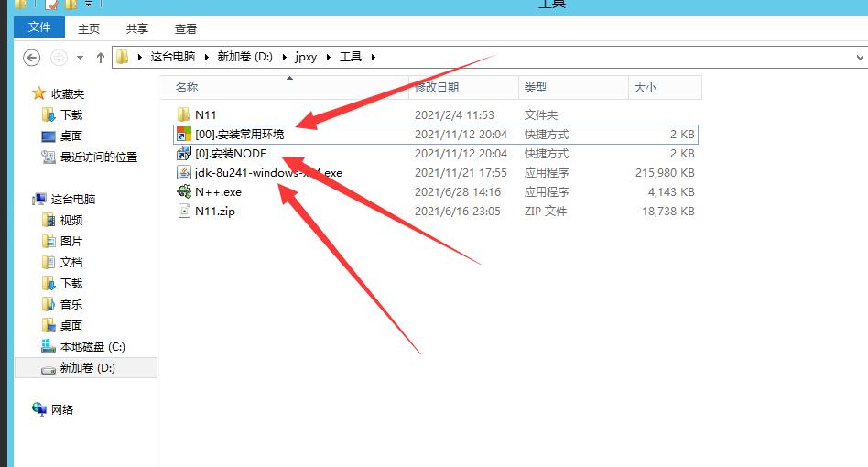This screenshot has width=868, height=467.
Task: Open the 共享 ribbon tab
Action: (137, 29)
